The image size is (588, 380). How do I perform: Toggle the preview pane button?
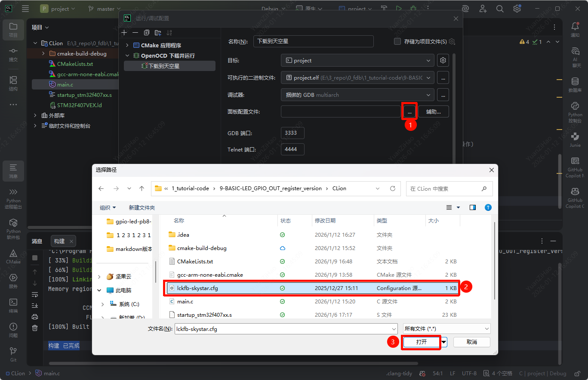473,207
